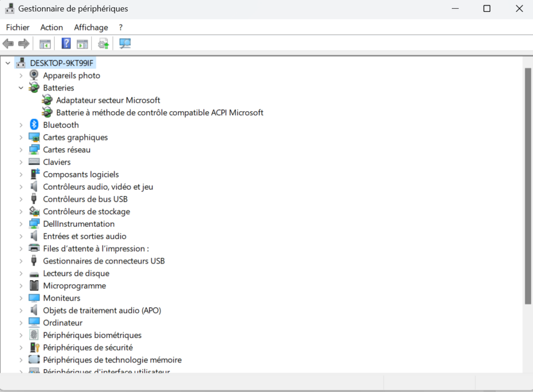
Task: Open the ? help menu
Action: [121, 28]
